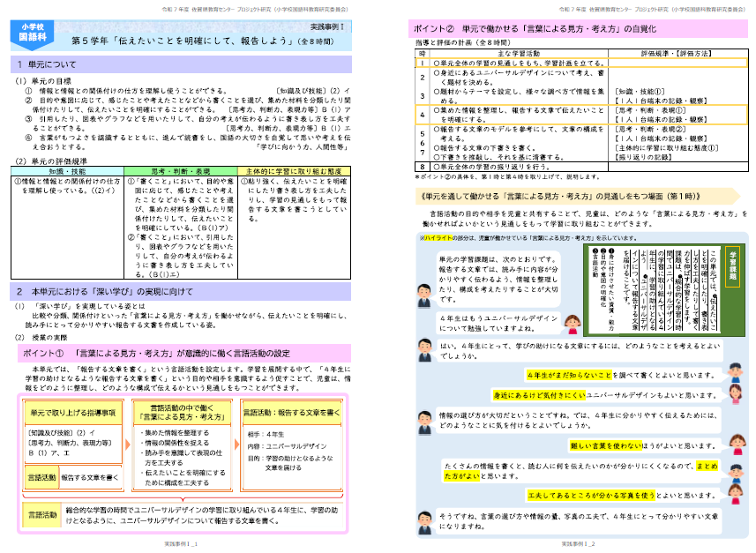Click the 1 単元について section heading
The image size is (756, 553).
[53, 64]
